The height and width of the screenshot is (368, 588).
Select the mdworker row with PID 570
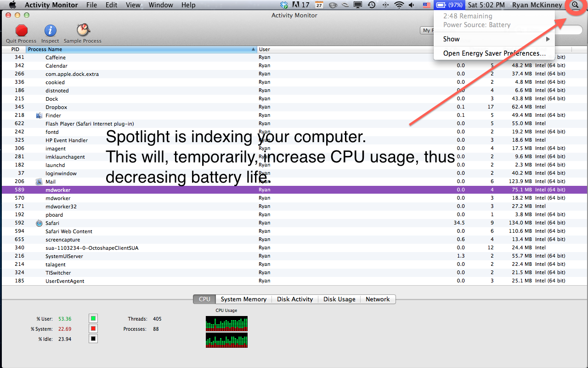tap(294, 198)
